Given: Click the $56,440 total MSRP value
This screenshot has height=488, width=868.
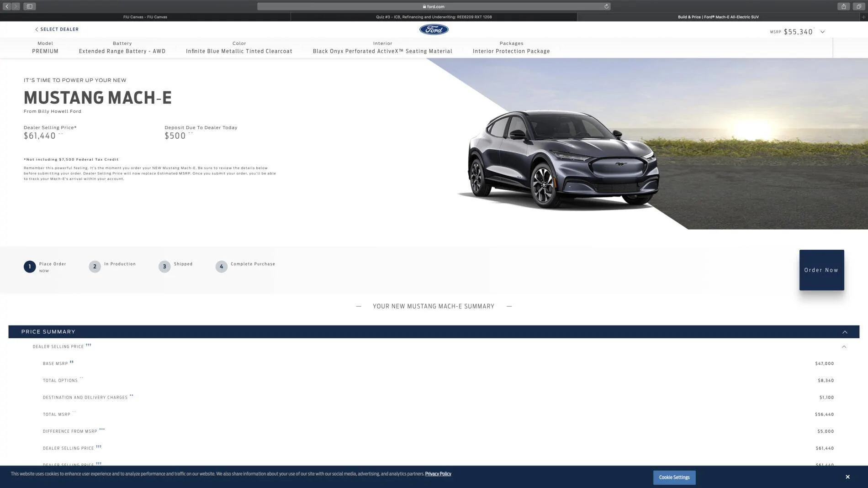Looking at the screenshot, I should tap(824, 415).
